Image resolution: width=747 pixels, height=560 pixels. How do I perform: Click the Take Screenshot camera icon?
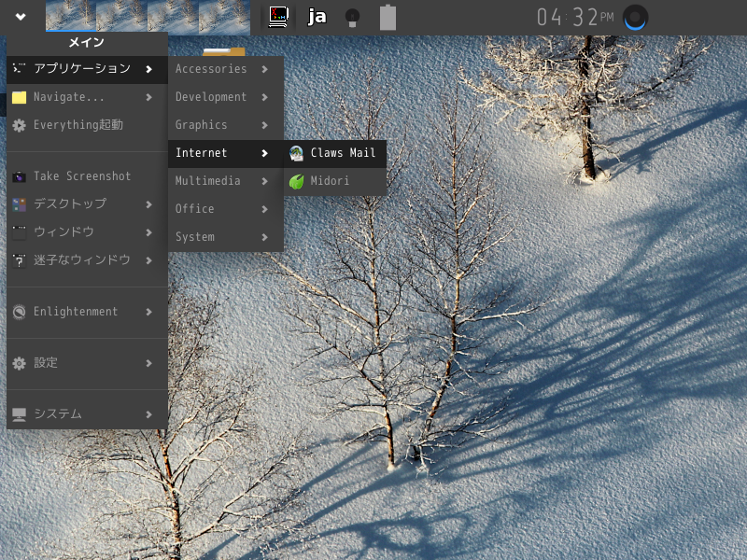(19, 176)
